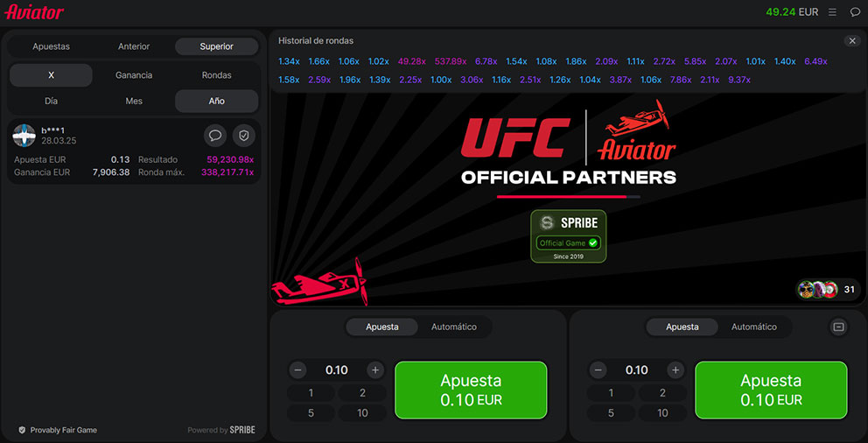Click the 59,230.98x Resultado value
Screen dimensions: 868x443
click(230, 159)
